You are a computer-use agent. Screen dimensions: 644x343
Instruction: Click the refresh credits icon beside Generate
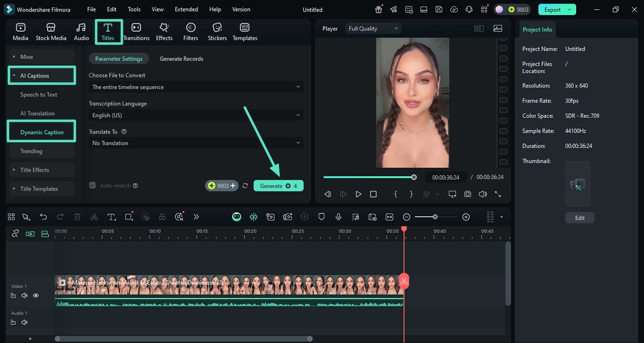tap(245, 186)
